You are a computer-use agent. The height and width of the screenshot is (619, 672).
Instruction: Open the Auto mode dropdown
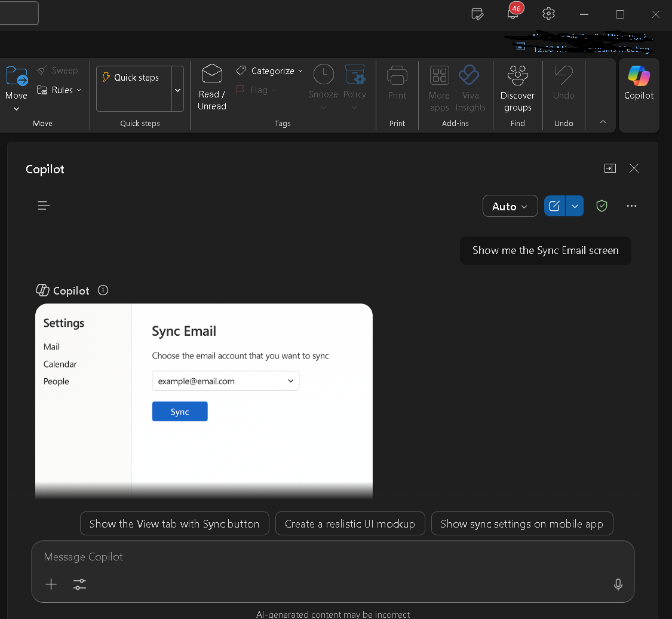510,206
